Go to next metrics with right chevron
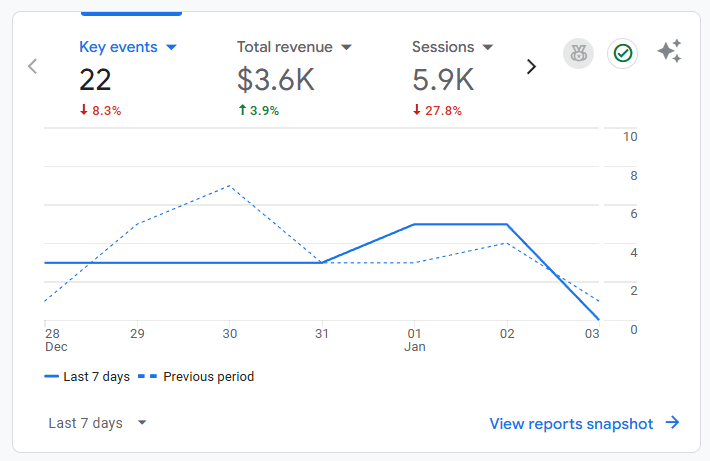 point(531,66)
